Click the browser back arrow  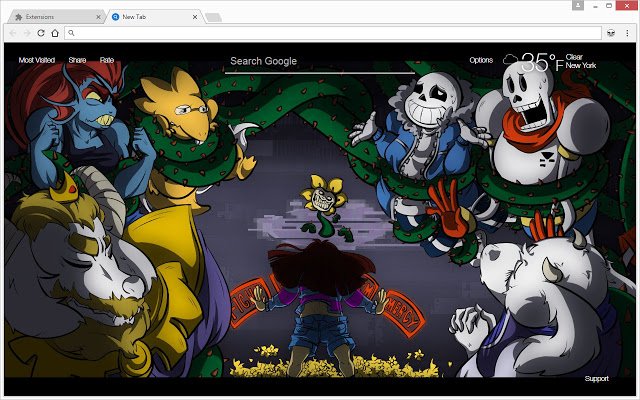coord(13,33)
